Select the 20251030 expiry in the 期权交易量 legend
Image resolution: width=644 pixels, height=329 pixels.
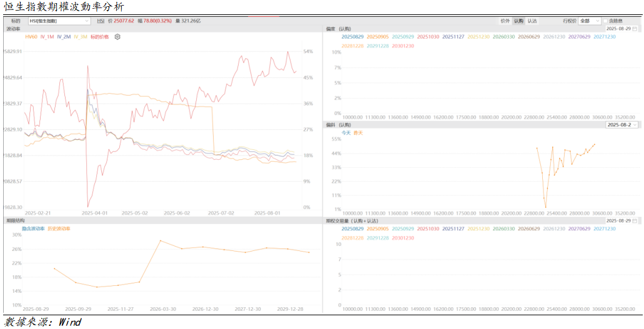coord(428,229)
